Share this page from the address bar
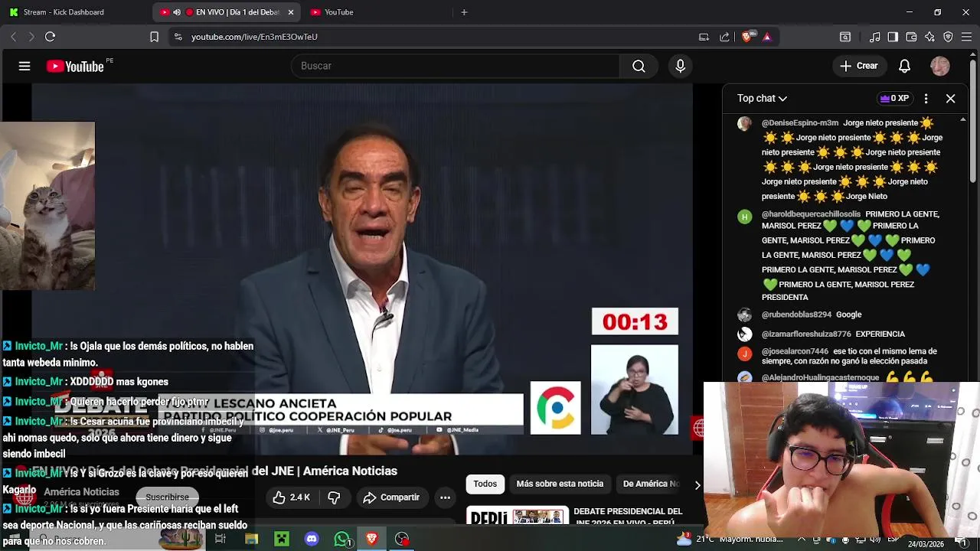This screenshot has height=551, width=980. [x=724, y=37]
